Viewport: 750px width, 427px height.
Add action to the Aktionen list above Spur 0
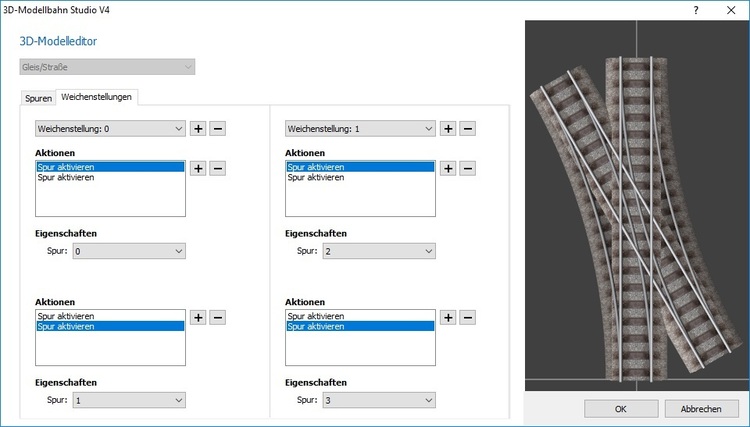point(198,168)
